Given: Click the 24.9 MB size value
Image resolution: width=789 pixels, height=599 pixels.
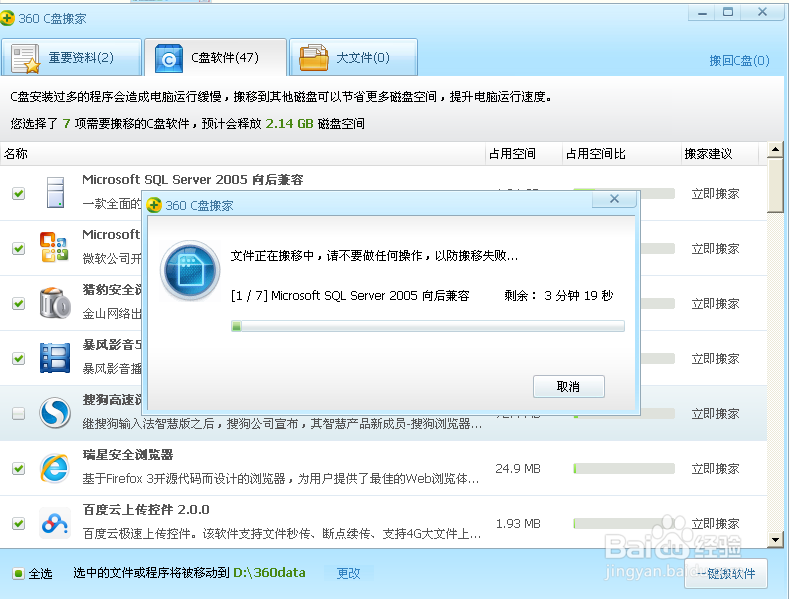Looking at the screenshot, I should tap(518, 469).
